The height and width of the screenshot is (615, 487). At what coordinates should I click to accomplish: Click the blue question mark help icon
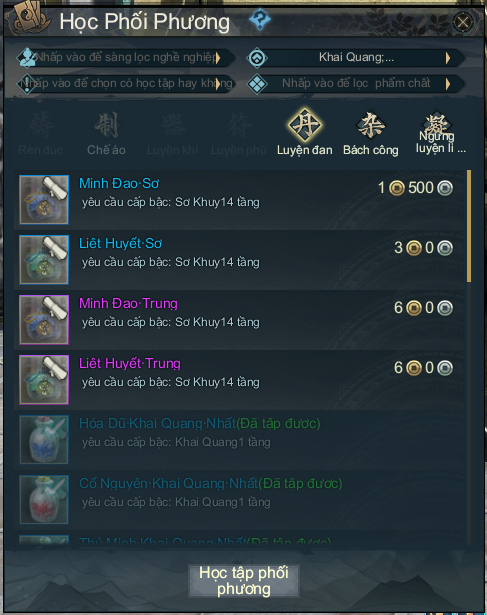pyautogui.click(x=260, y=20)
